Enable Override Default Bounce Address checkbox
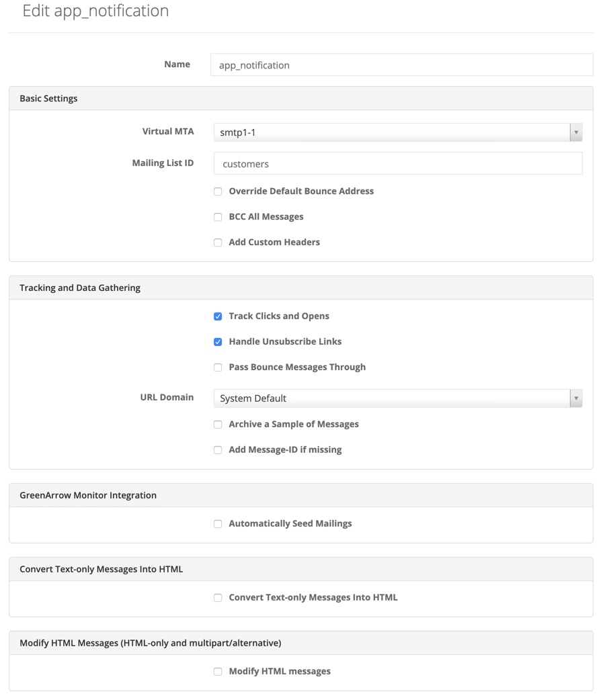Viewport: 601px width, 700px height. click(x=218, y=191)
